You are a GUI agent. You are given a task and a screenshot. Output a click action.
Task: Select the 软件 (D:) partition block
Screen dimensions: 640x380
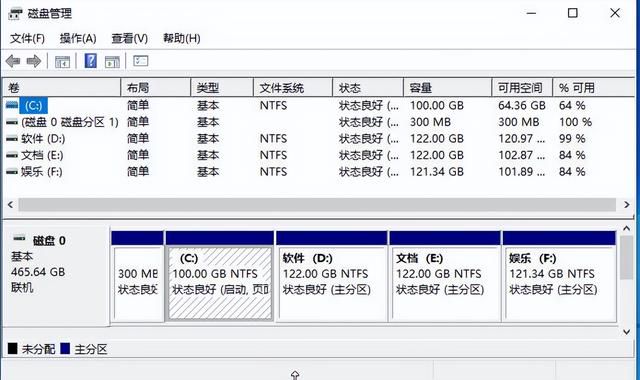pos(331,276)
